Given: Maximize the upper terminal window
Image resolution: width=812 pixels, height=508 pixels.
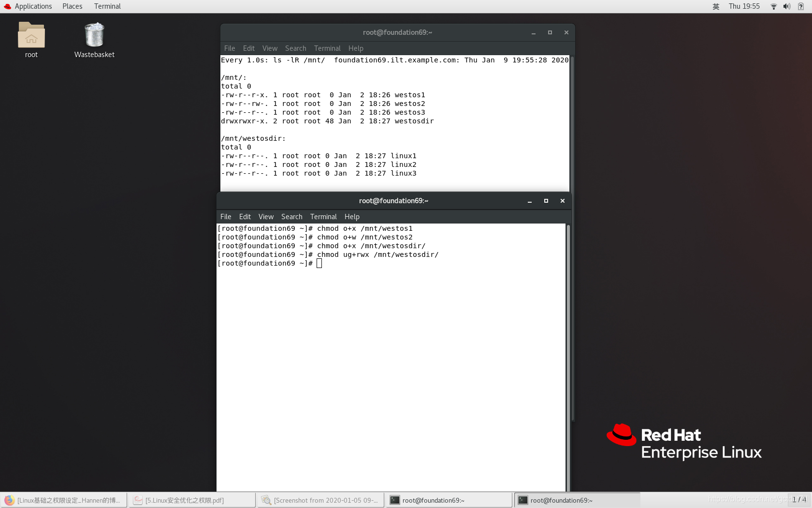Looking at the screenshot, I should 550,33.
